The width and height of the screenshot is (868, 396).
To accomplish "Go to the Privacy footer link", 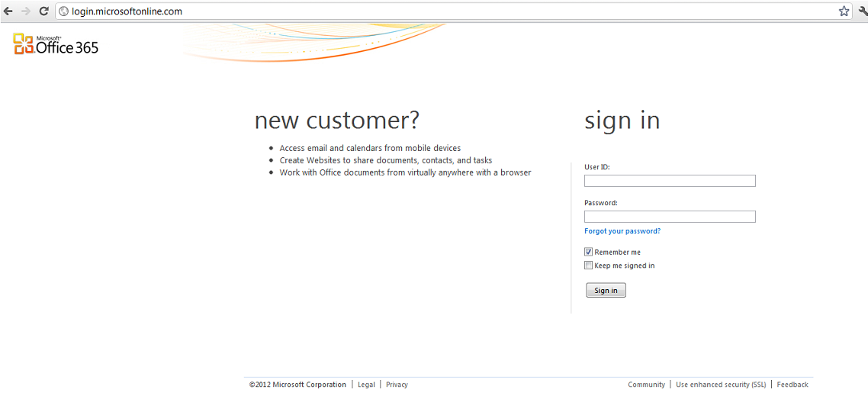I will [397, 385].
